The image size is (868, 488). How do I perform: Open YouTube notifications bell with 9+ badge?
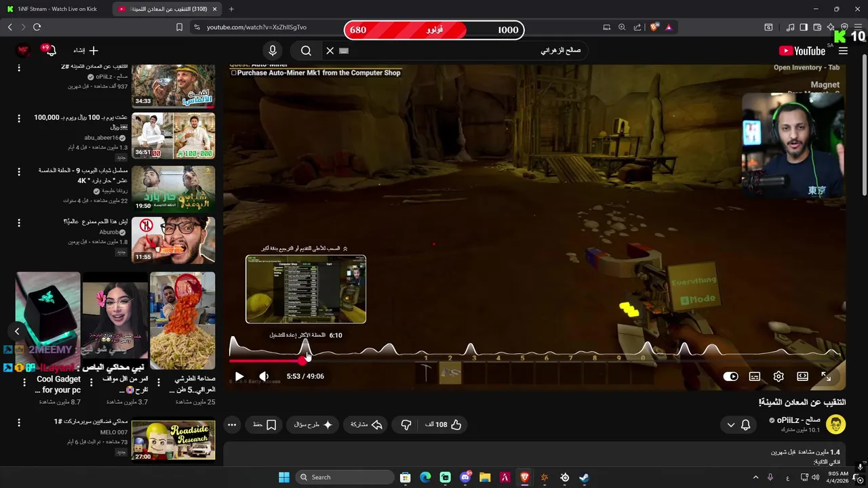tap(50, 51)
